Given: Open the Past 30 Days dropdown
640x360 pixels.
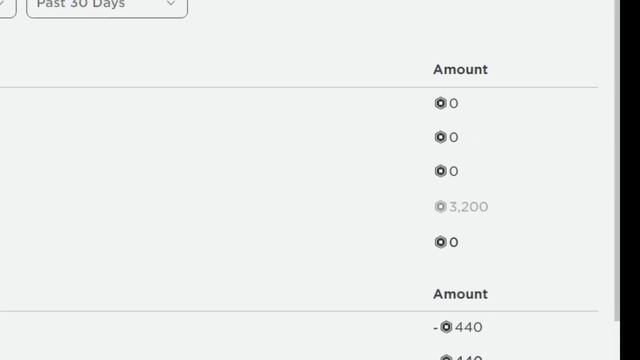Looking at the screenshot, I should click(107, 7).
